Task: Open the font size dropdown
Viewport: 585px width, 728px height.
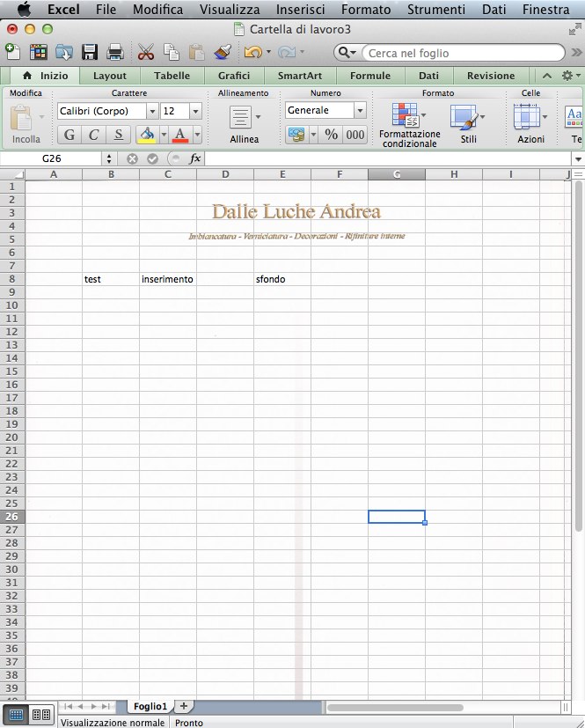Action: pos(196,111)
